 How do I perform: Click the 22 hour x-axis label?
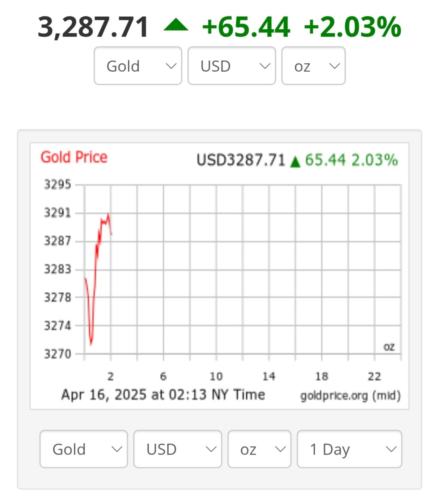(374, 376)
